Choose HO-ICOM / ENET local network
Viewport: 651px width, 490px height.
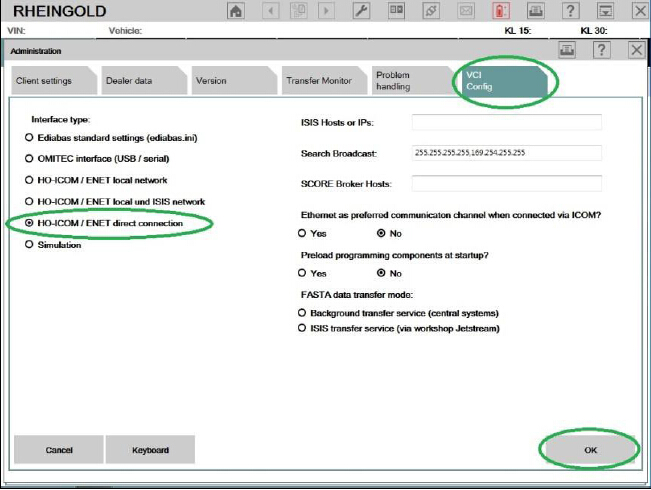click(29, 180)
